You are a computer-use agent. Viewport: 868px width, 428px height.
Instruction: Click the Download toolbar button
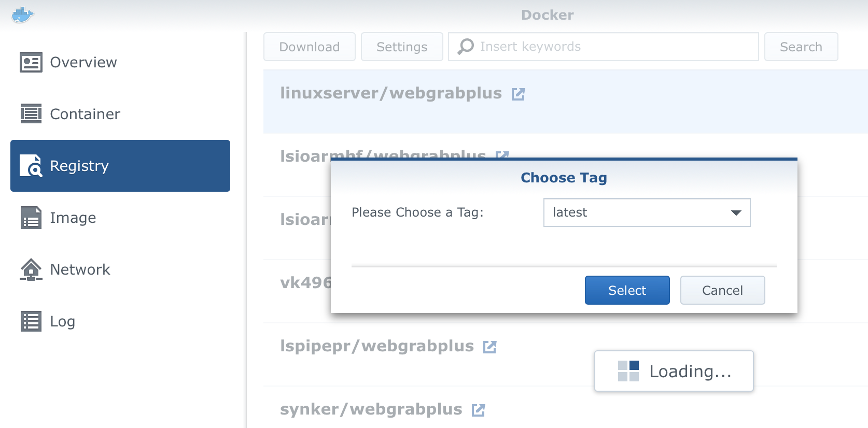click(x=310, y=47)
